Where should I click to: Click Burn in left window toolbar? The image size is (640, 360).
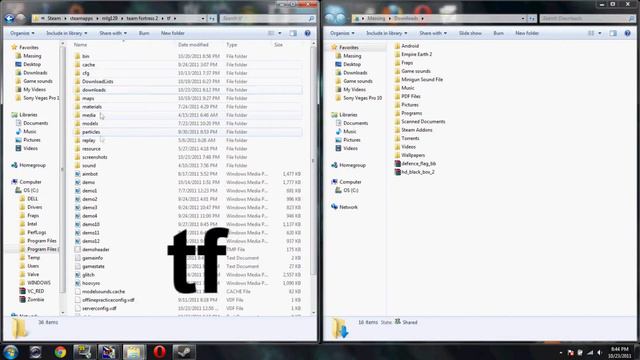tap(144, 33)
